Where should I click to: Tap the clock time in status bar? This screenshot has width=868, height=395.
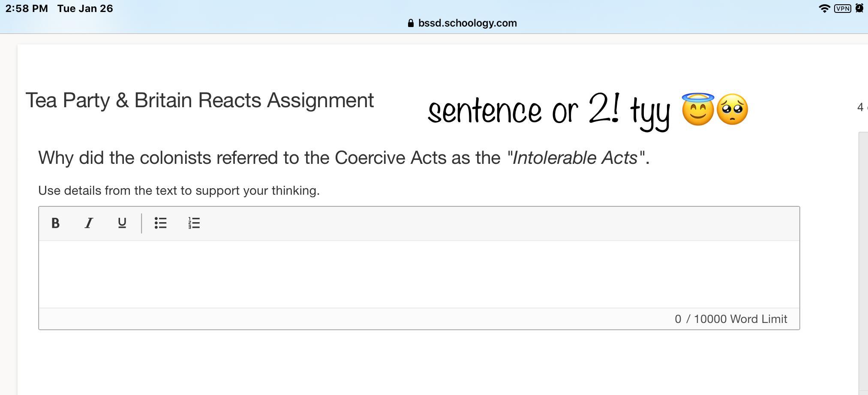(27, 9)
